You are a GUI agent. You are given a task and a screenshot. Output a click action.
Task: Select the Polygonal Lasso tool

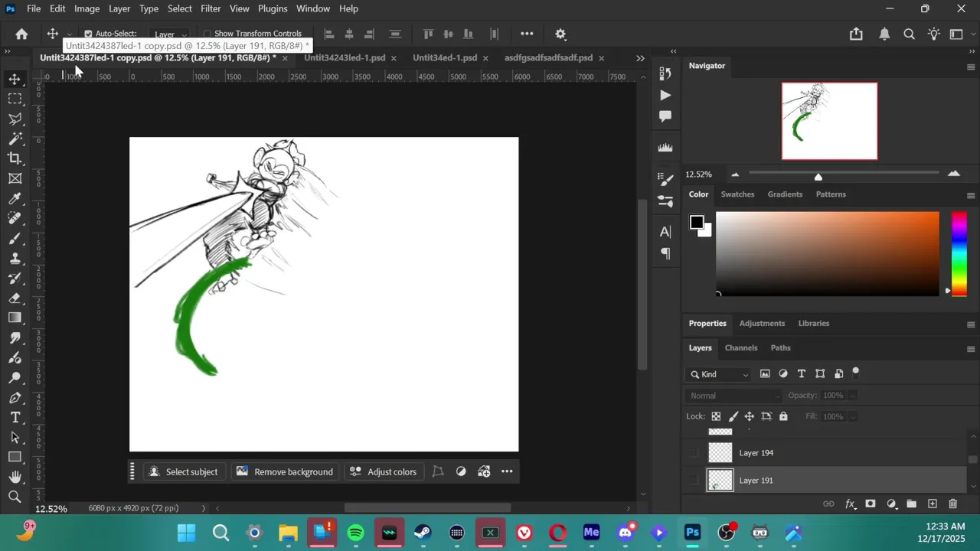15,119
